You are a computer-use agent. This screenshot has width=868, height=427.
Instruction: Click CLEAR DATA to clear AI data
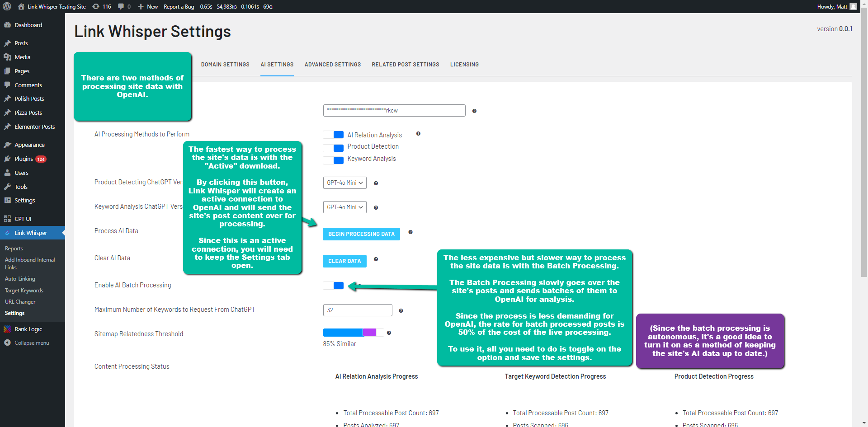[x=344, y=261]
